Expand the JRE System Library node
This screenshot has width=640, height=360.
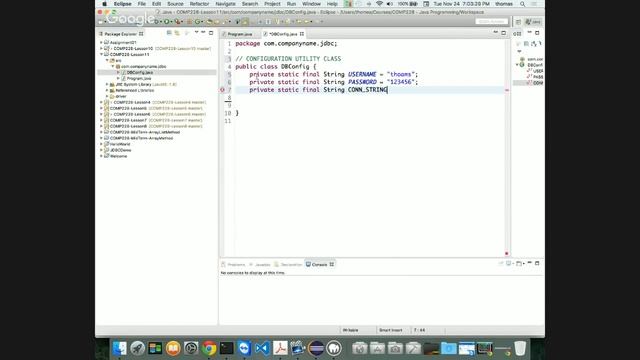(107, 84)
